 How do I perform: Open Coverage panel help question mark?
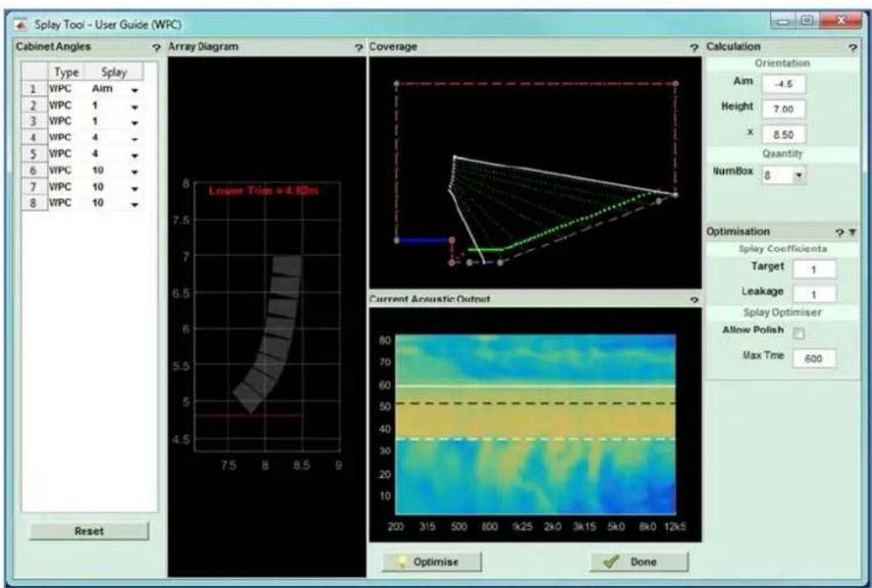pos(694,48)
